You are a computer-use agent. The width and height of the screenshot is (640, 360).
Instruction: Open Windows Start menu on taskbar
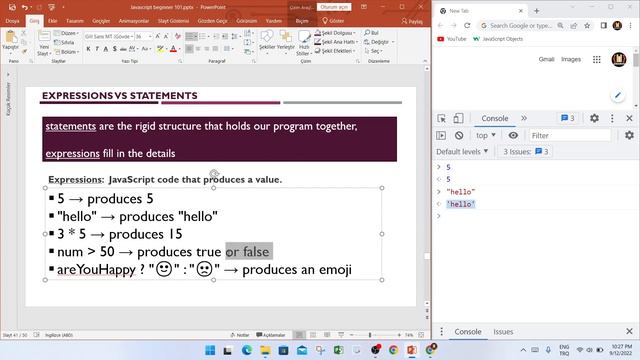pyautogui.click(x=210, y=350)
